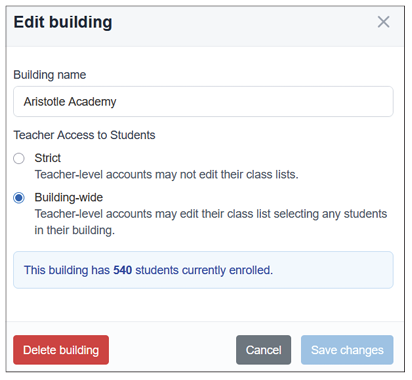Click the 'Teacher Access to Students' heading

click(x=84, y=135)
